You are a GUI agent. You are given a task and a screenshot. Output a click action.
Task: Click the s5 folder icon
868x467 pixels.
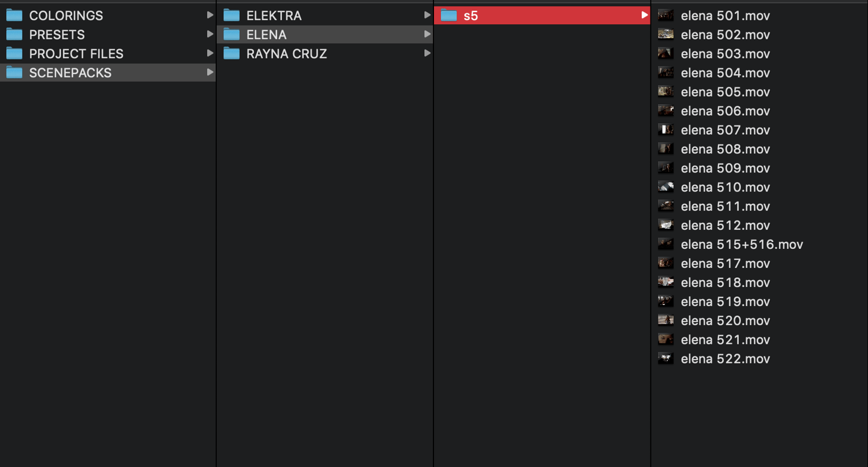click(x=448, y=16)
